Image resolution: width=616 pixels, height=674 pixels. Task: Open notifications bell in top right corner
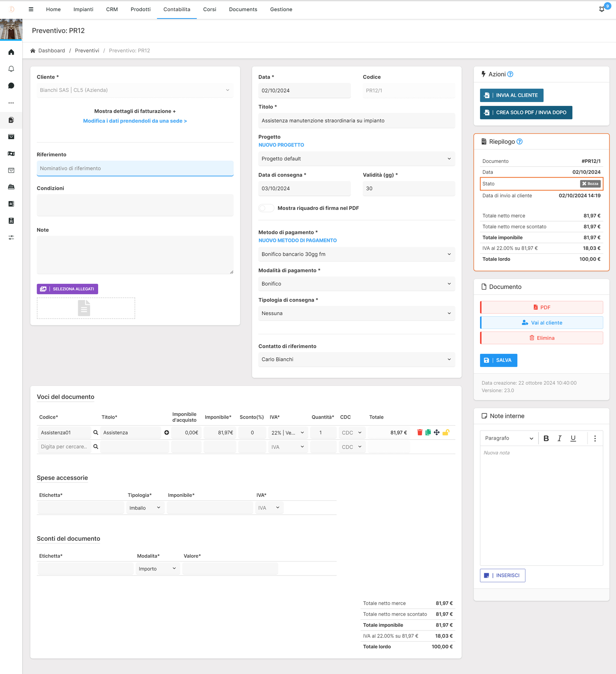pyautogui.click(x=602, y=9)
